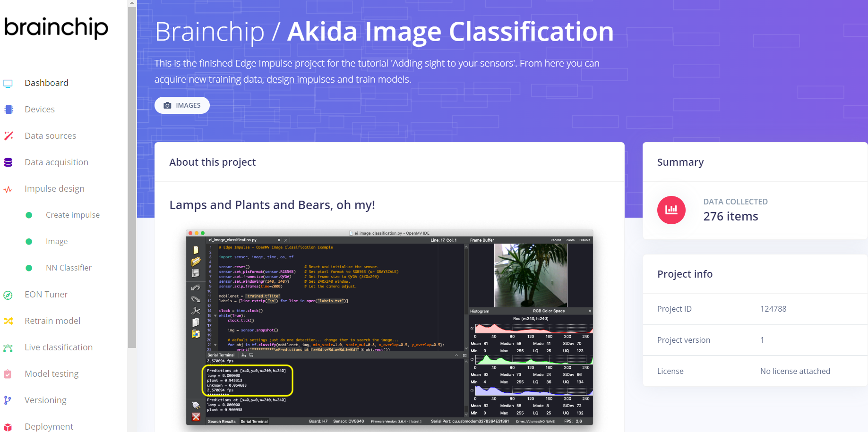Open the EON Tuner page

coord(46,295)
